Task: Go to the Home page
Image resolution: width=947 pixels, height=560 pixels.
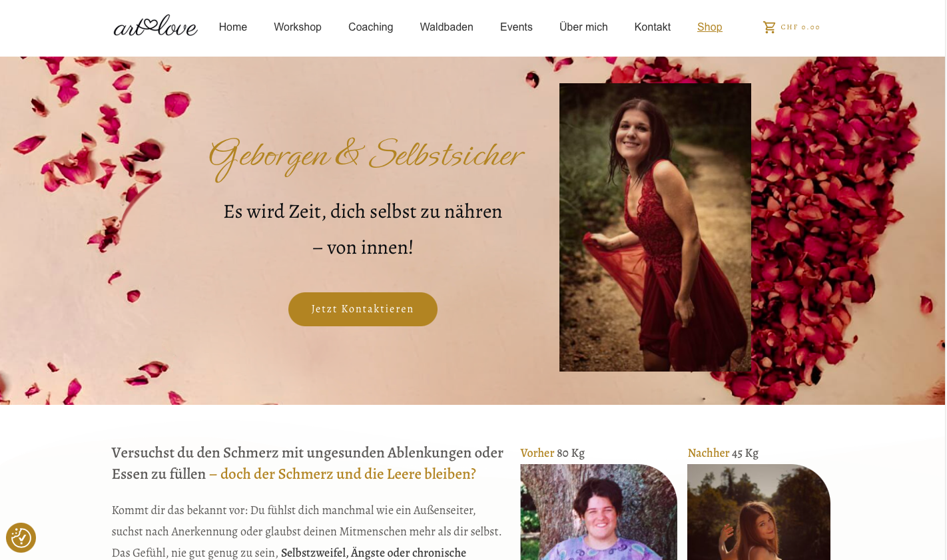Action: [x=233, y=27]
